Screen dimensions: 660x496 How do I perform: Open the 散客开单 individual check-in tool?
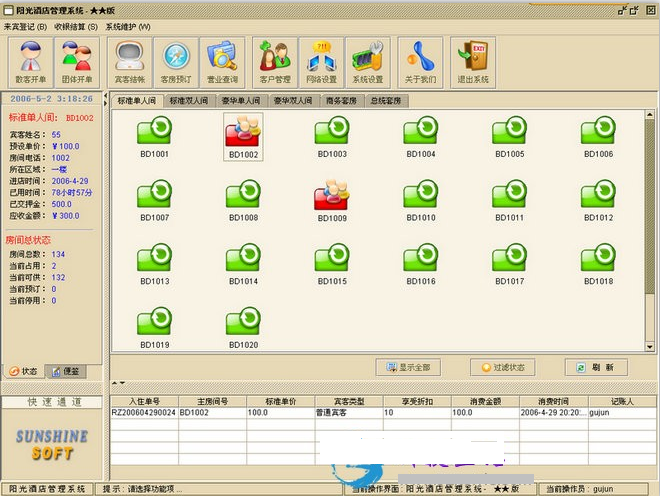click(31, 62)
